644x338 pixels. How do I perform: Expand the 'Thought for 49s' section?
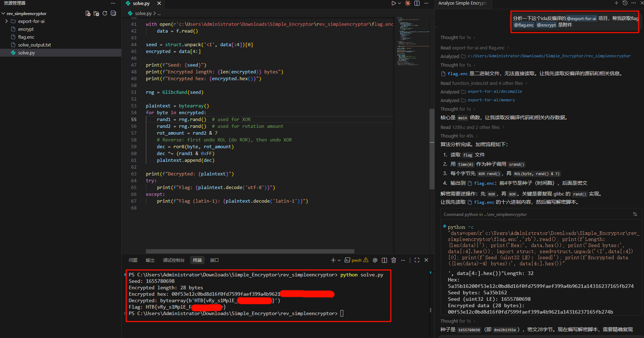pyautogui.click(x=457, y=136)
